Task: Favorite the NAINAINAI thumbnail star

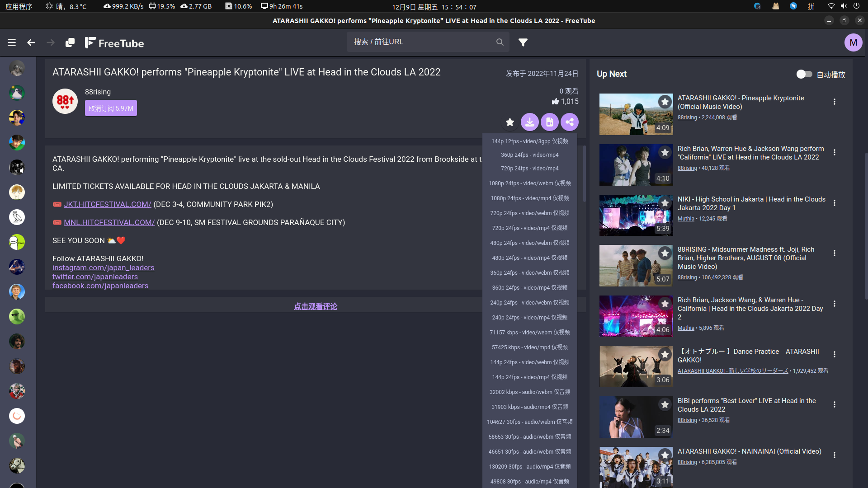Action: tap(665, 455)
